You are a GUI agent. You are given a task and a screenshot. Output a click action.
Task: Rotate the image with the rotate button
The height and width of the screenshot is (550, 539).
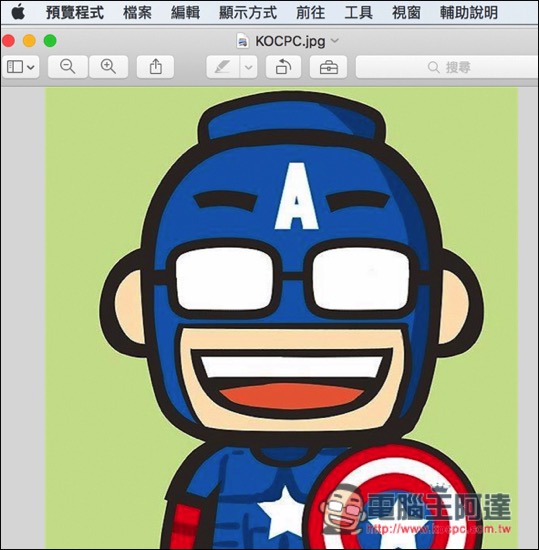coord(283,67)
